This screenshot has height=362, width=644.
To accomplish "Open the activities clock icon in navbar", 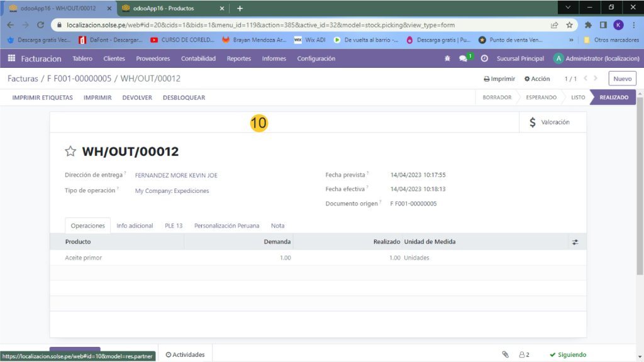I will point(484,58).
